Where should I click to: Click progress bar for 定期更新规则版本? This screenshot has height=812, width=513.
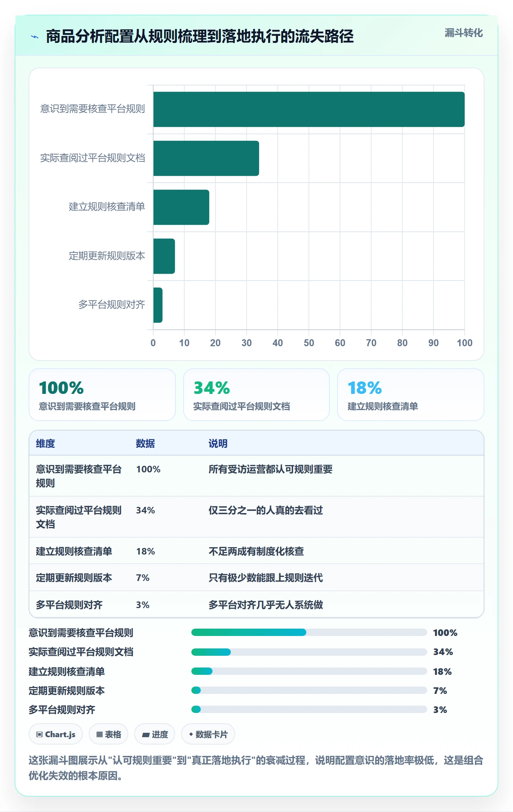click(x=309, y=690)
